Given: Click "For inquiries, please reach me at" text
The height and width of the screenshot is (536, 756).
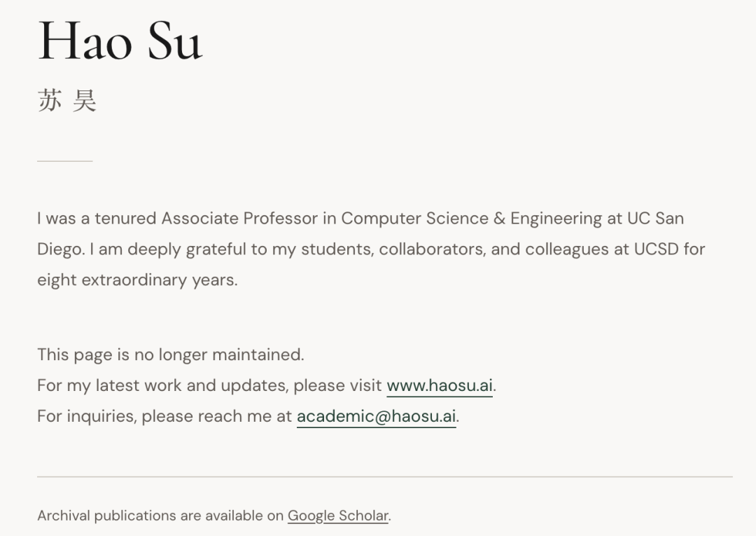Looking at the screenshot, I should pos(164,416).
